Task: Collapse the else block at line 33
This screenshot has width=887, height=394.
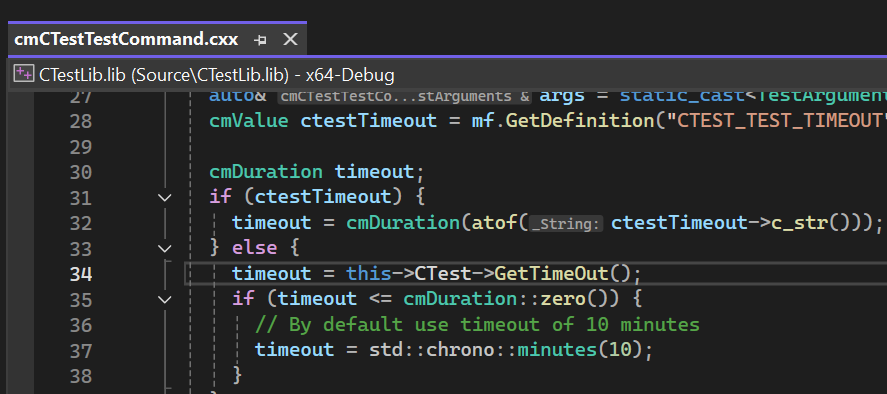Action: click(x=165, y=248)
